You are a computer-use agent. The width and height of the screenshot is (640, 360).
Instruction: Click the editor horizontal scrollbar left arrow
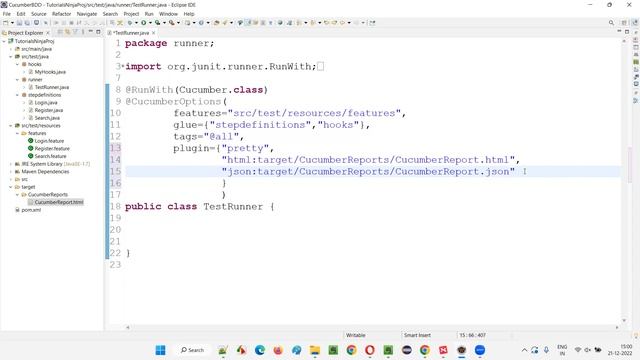pos(128,327)
